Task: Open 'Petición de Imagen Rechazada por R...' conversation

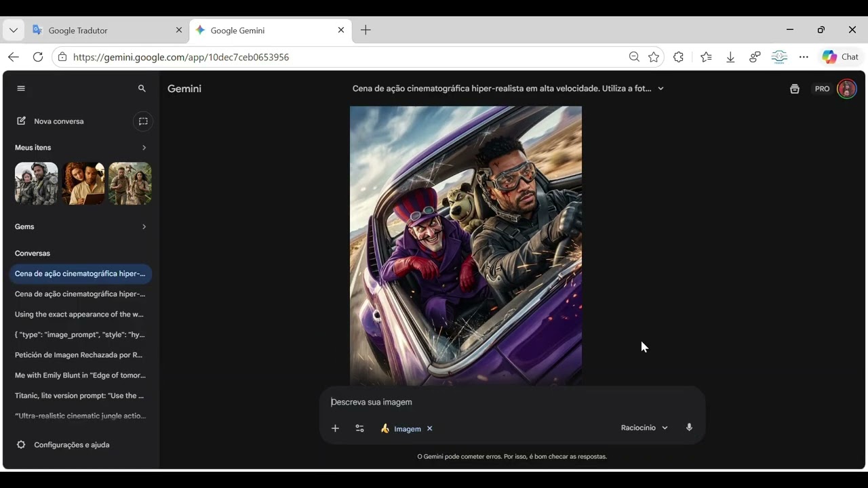Action: (80, 355)
